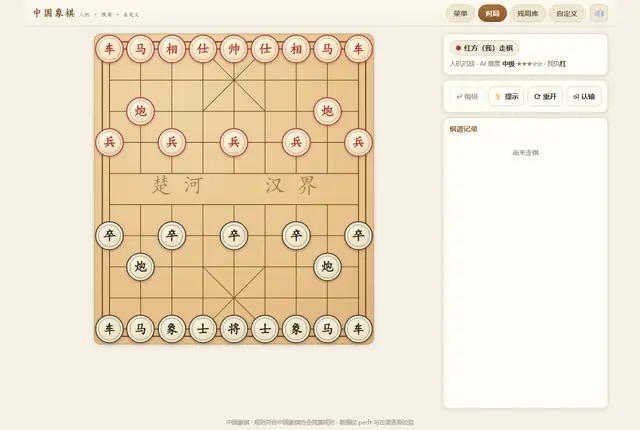Viewport: 640px width, 430px height.
Task: Select the right black 士 advisor
Action: [265, 329]
